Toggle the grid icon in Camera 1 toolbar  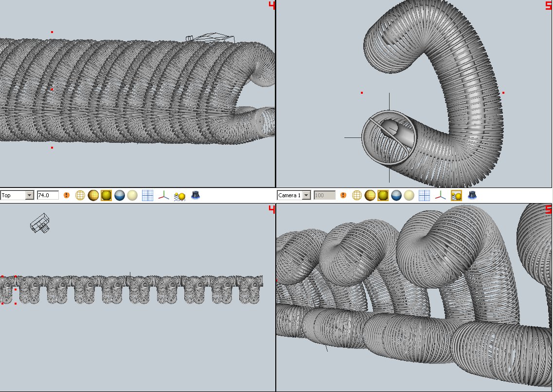coord(424,195)
